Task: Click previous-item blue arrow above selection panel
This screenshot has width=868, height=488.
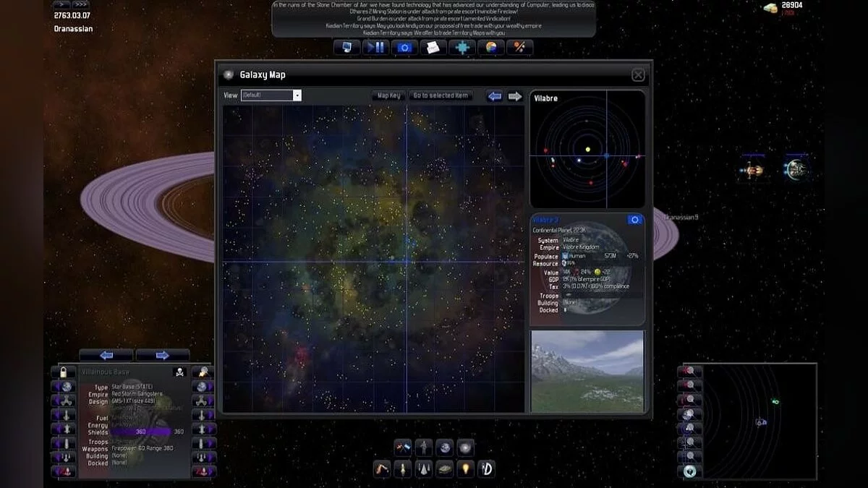Action: (x=106, y=355)
